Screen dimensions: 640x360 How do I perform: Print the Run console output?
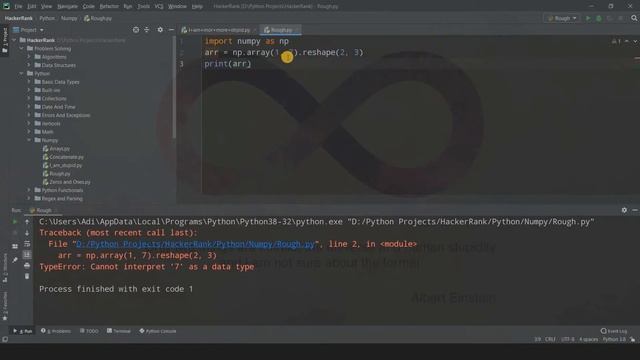click(x=27, y=266)
